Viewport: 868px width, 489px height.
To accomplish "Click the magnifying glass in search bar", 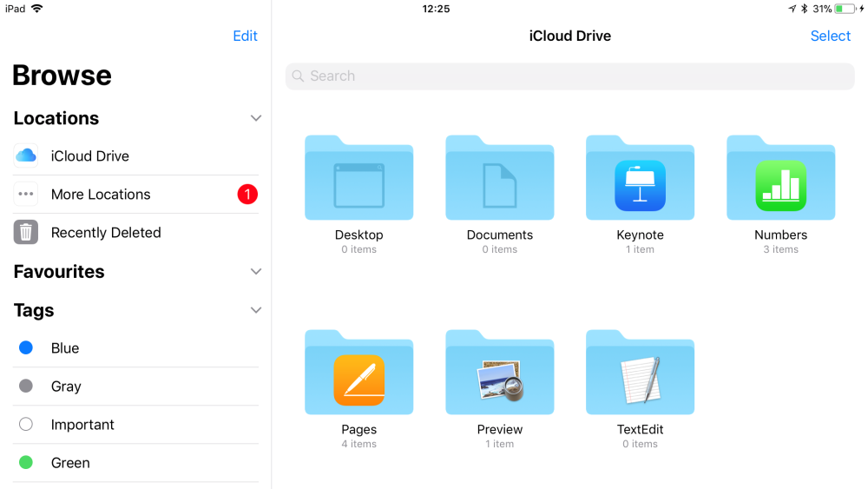I will point(298,76).
